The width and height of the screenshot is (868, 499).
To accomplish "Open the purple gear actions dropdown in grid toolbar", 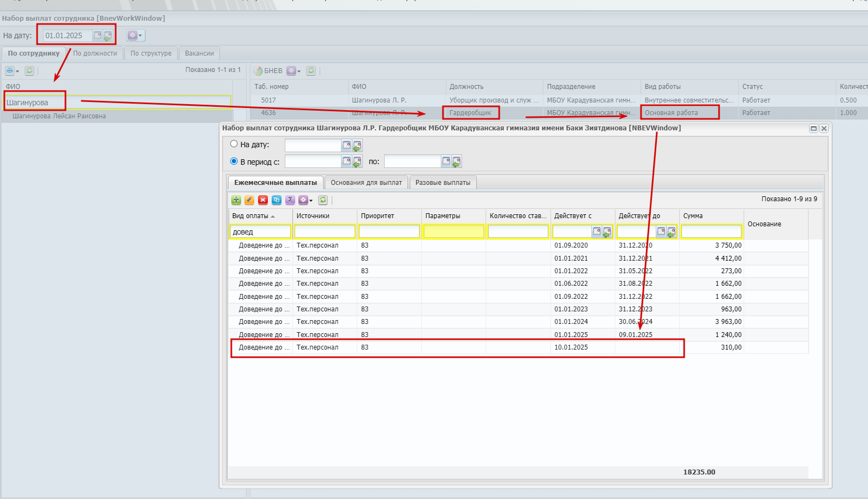I will (306, 200).
